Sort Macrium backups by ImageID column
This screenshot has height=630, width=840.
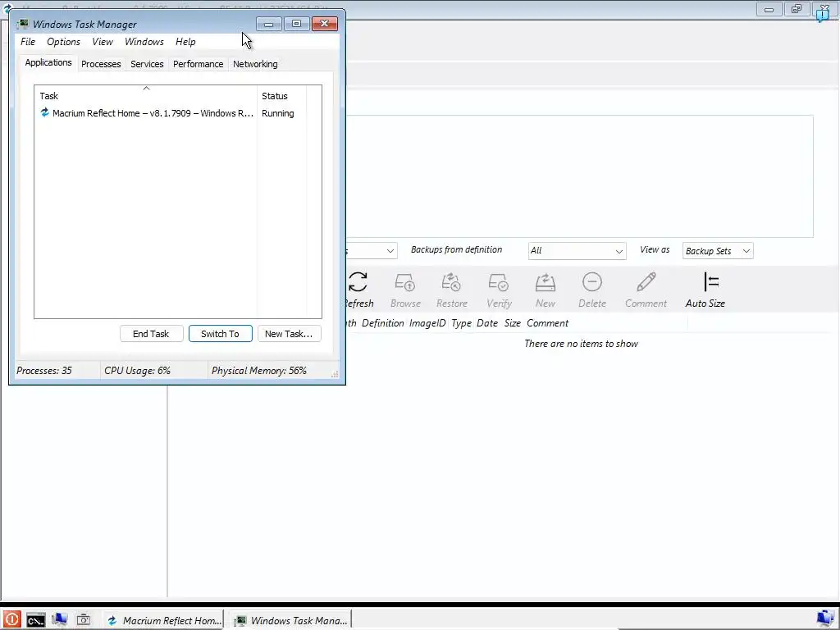tap(427, 323)
